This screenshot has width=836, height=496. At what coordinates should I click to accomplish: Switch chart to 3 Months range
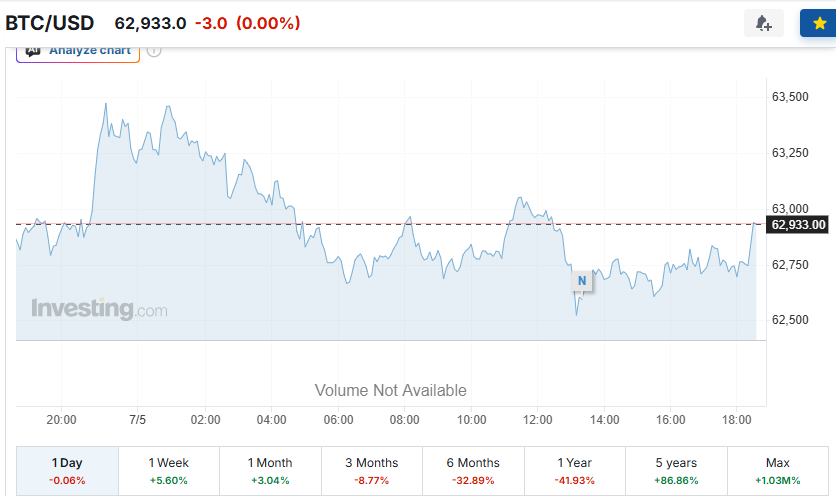coord(372,471)
